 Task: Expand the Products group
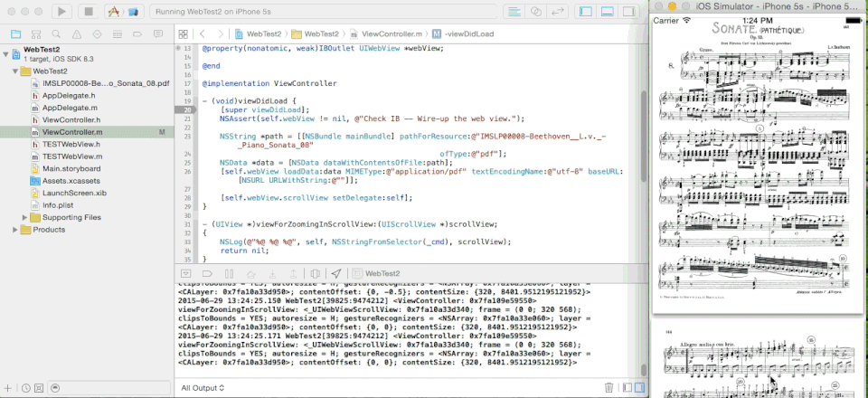pyautogui.click(x=15, y=230)
